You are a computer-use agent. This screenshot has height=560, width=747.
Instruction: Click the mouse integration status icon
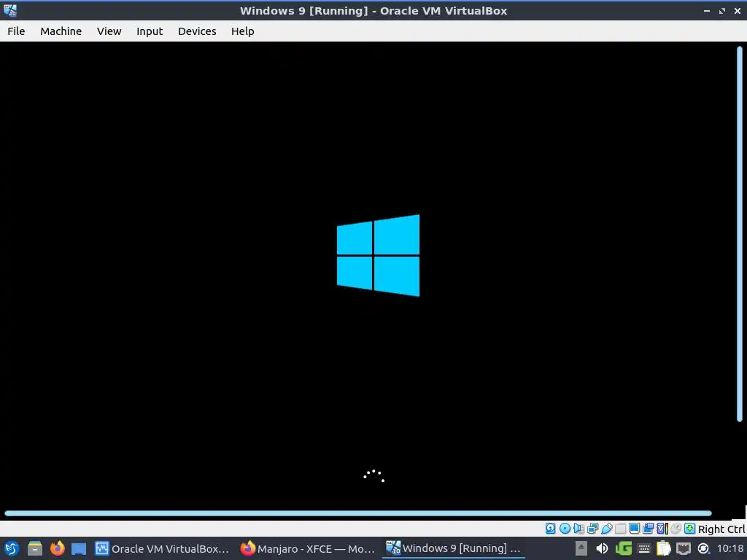click(x=676, y=529)
